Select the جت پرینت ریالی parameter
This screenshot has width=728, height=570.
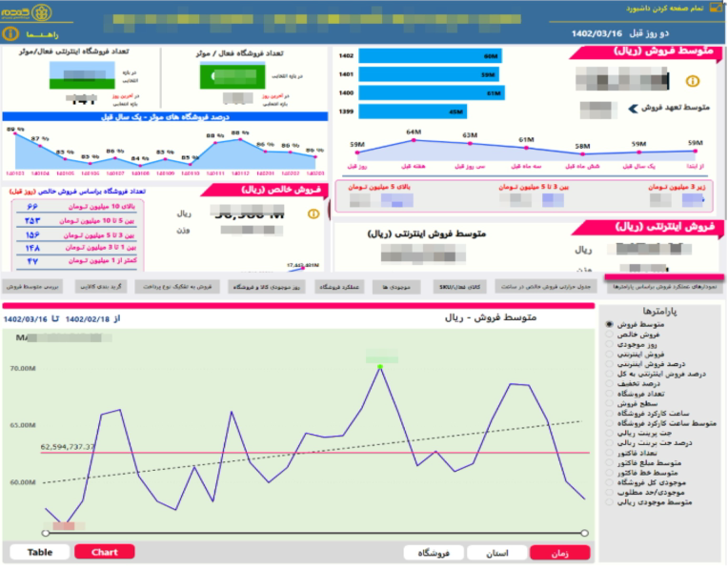coord(609,433)
